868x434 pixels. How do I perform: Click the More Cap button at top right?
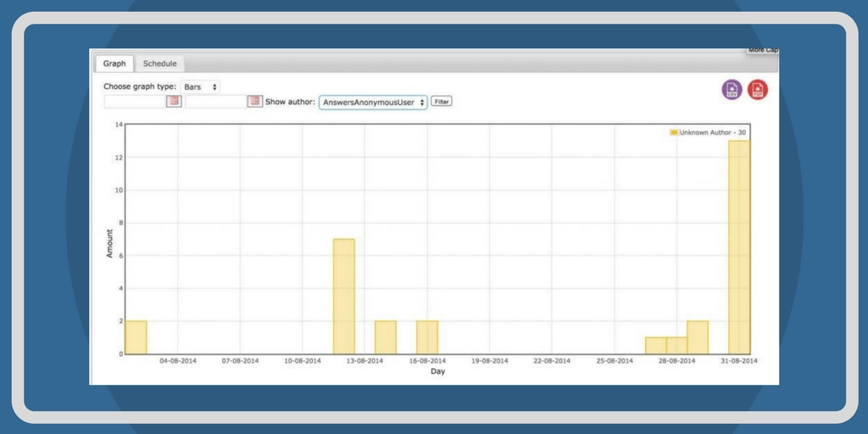pos(761,50)
